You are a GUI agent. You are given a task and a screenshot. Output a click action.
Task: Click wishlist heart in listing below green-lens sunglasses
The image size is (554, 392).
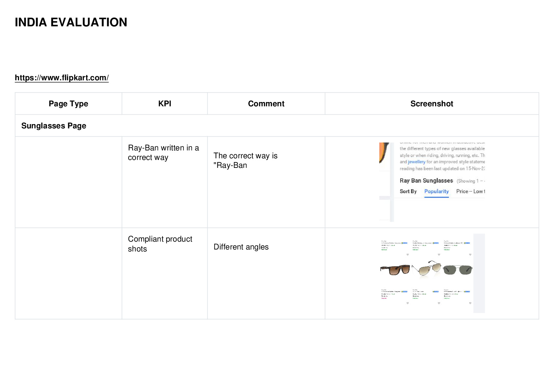(470, 303)
